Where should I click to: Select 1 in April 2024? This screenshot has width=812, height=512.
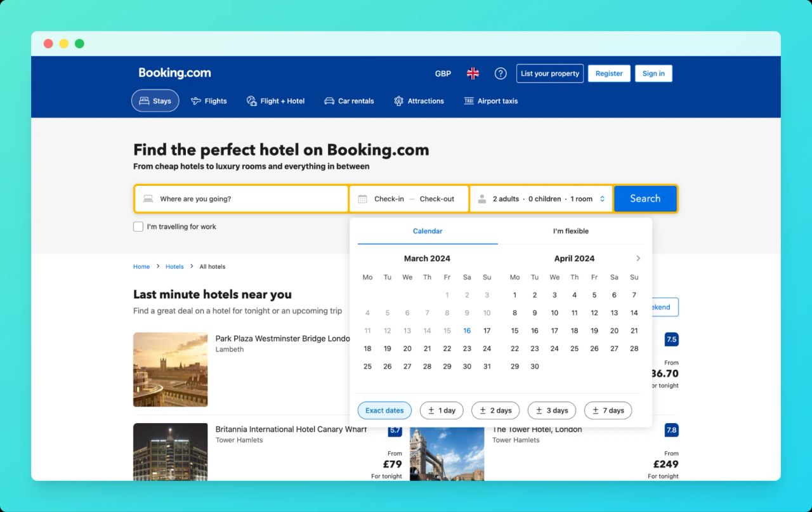(514, 295)
